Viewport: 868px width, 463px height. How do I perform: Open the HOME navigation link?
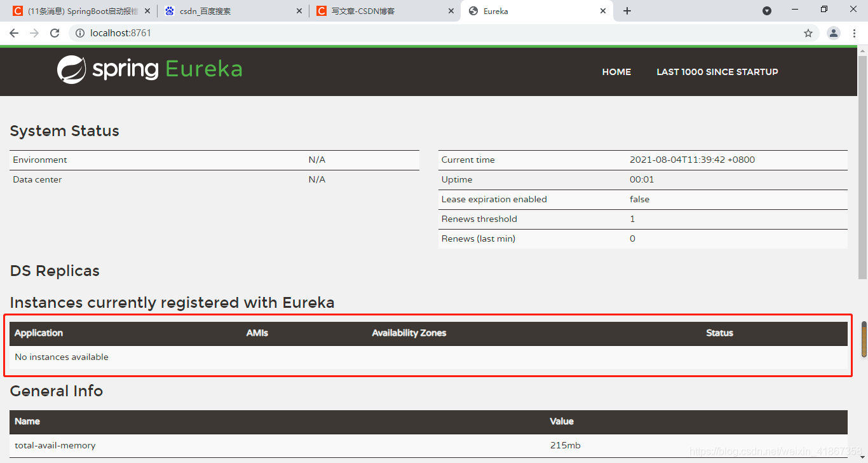(616, 72)
